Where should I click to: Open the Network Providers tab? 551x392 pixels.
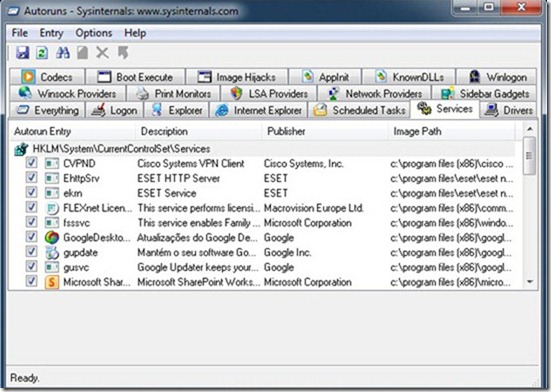(374, 93)
